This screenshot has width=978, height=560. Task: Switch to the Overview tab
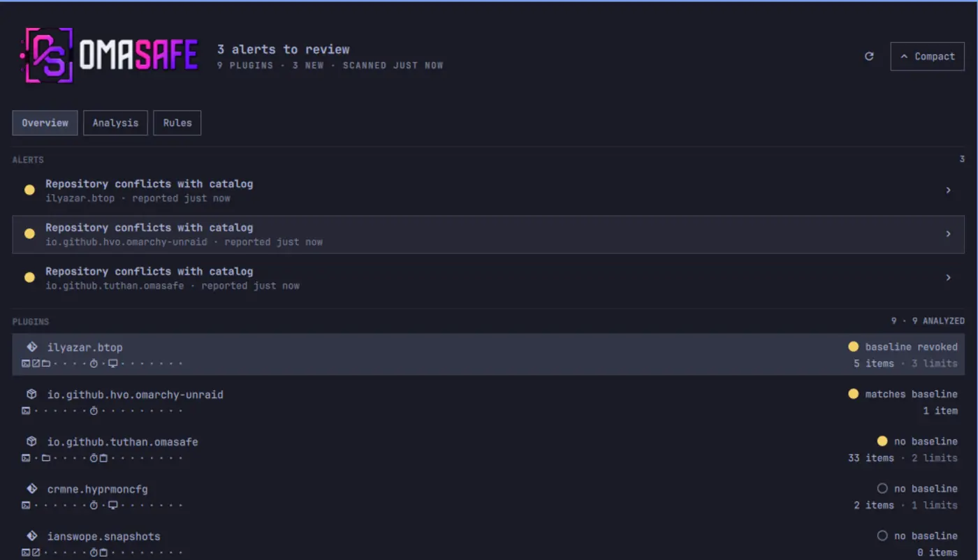coord(45,123)
